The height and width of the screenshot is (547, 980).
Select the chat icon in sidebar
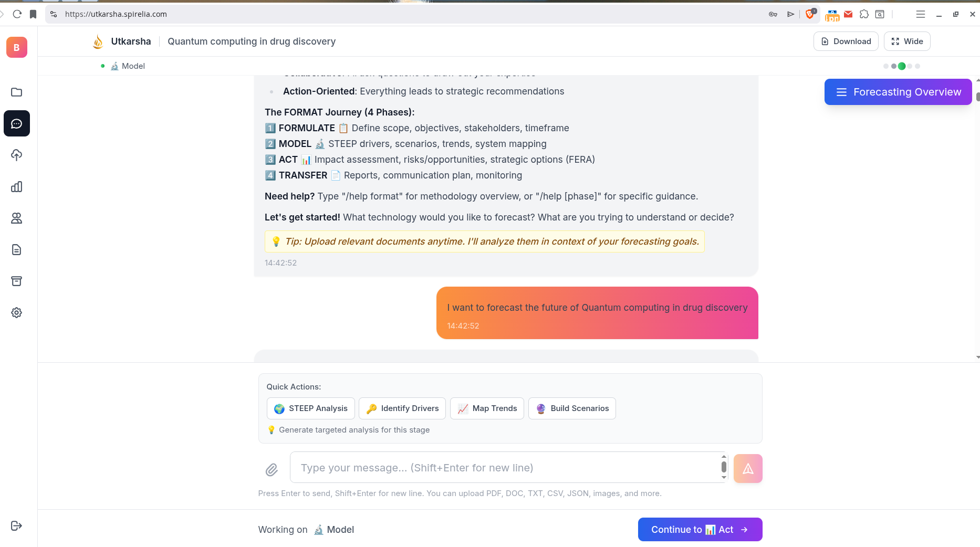point(16,124)
